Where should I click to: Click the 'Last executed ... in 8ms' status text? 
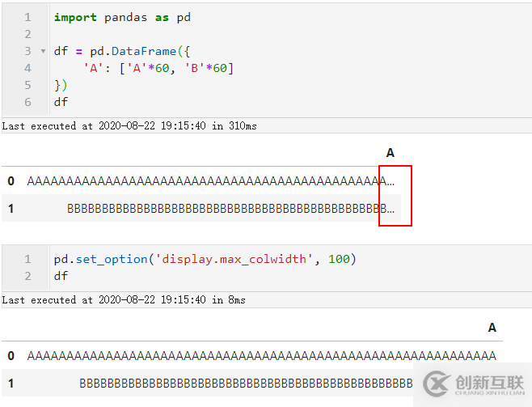pyautogui.click(x=124, y=300)
